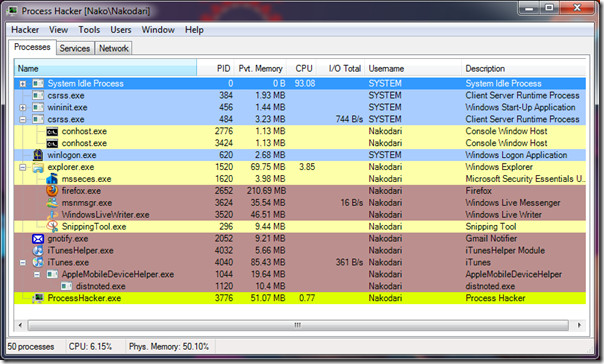The height and width of the screenshot is (364, 604).
Task: Select the SnippingTool.exe scissors icon
Action: 52,226
